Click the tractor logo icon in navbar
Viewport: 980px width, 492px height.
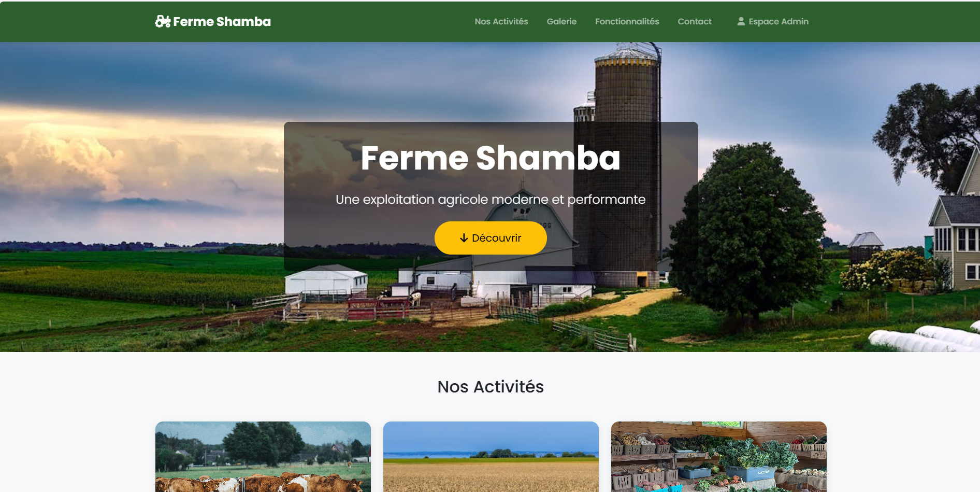click(163, 21)
